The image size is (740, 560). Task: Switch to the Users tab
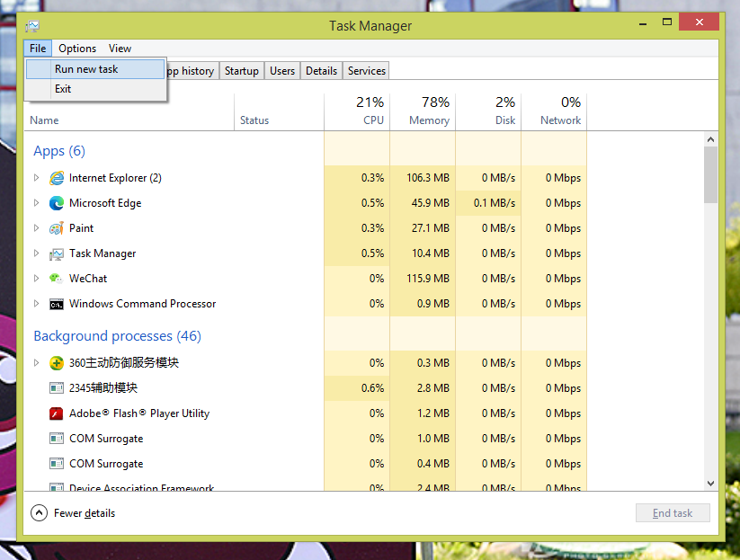click(282, 71)
